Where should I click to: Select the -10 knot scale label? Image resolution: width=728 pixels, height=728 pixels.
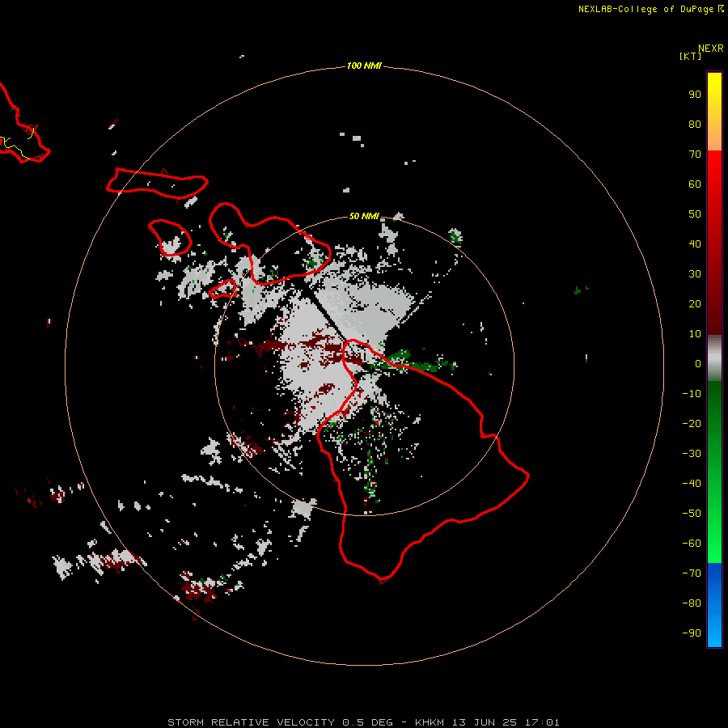point(692,394)
